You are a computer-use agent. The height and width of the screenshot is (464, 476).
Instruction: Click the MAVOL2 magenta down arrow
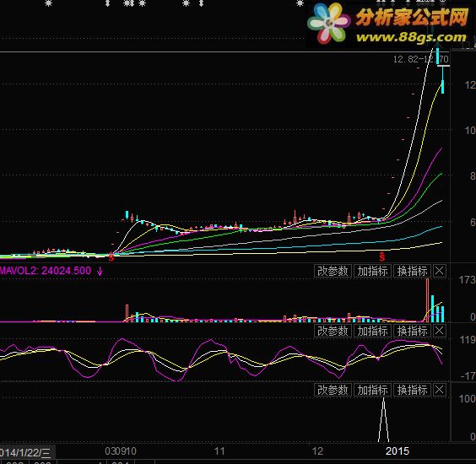(100, 271)
